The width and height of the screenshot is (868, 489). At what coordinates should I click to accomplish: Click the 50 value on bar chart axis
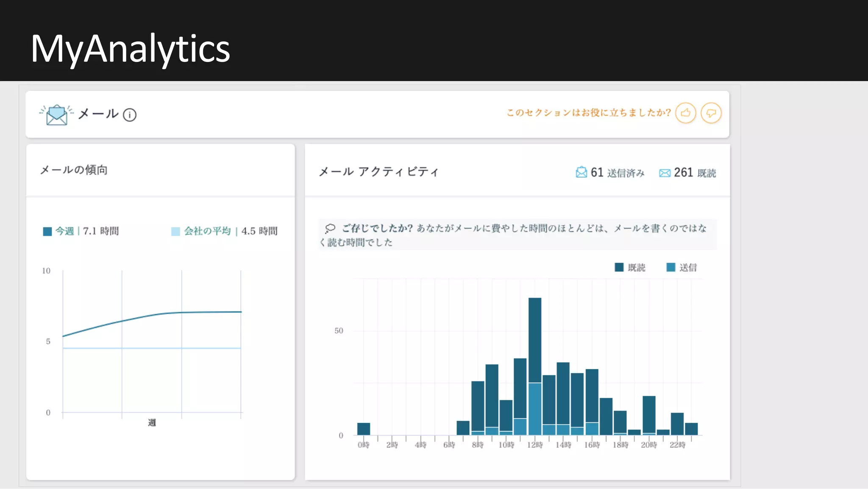click(339, 331)
